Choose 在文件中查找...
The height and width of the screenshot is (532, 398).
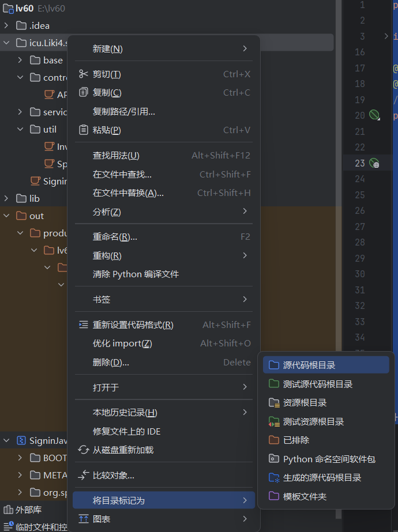coord(164,175)
